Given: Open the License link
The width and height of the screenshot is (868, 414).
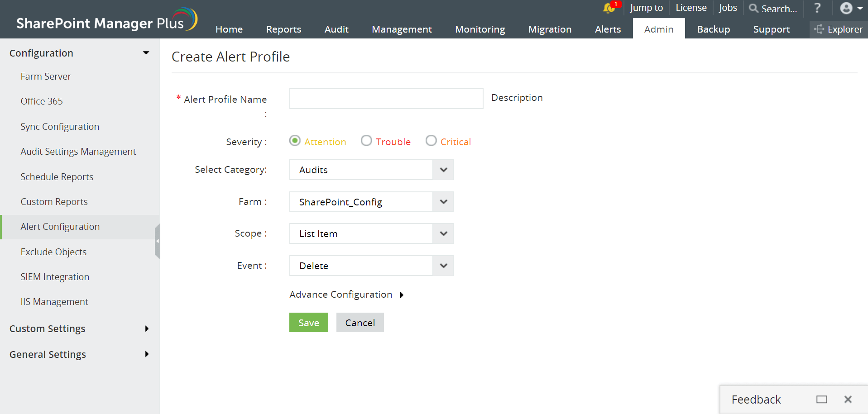Looking at the screenshot, I should [x=691, y=8].
